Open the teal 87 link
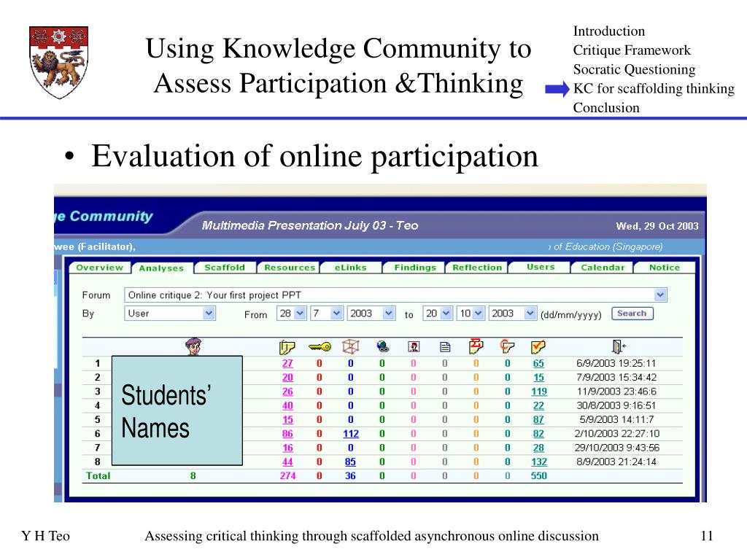The image size is (747, 560). tap(538, 419)
